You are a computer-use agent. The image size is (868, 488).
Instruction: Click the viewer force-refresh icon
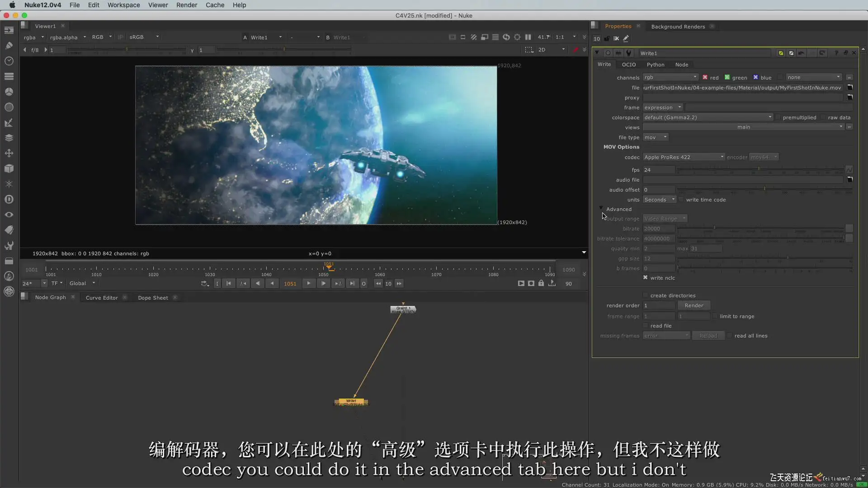coord(506,37)
